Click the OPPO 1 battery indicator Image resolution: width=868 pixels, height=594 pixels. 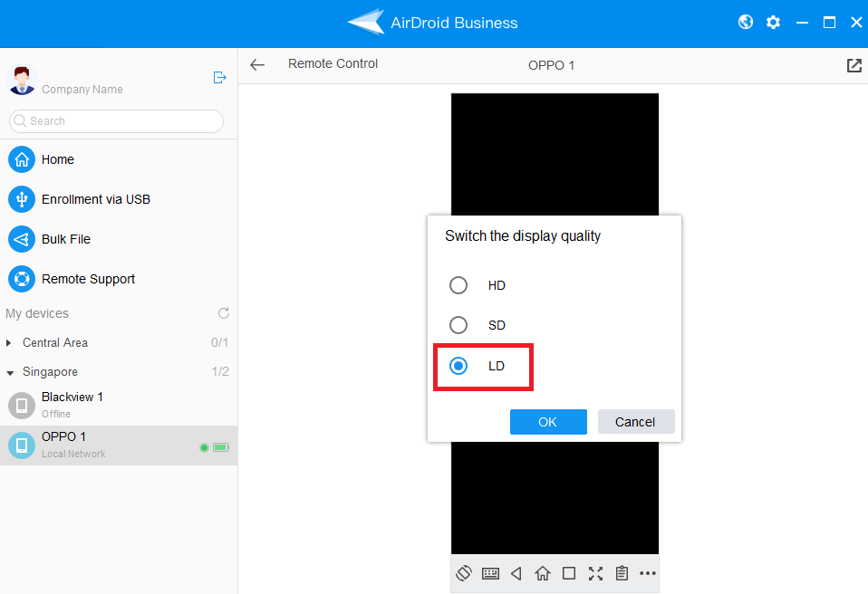(x=221, y=447)
